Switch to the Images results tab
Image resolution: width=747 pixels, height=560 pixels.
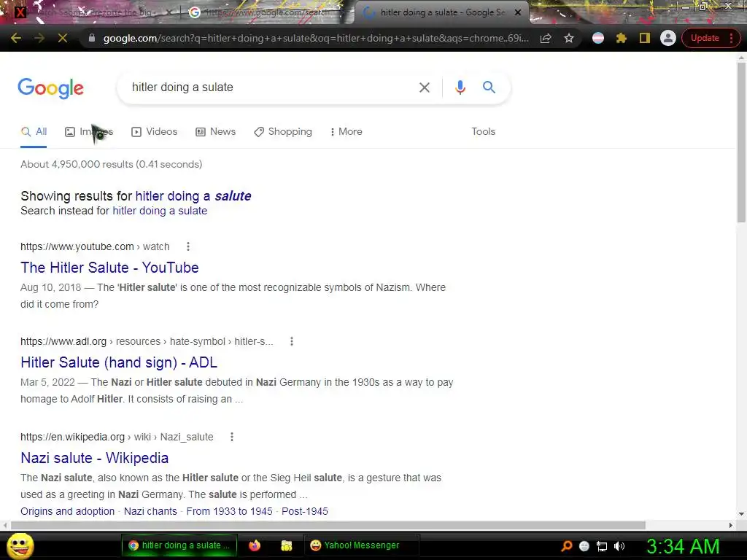pos(88,132)
